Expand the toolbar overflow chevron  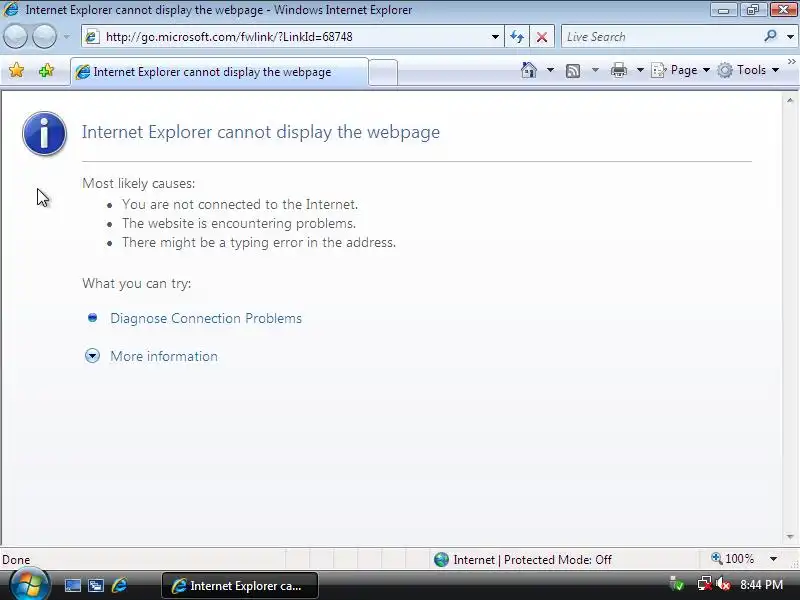coord(791,62)
